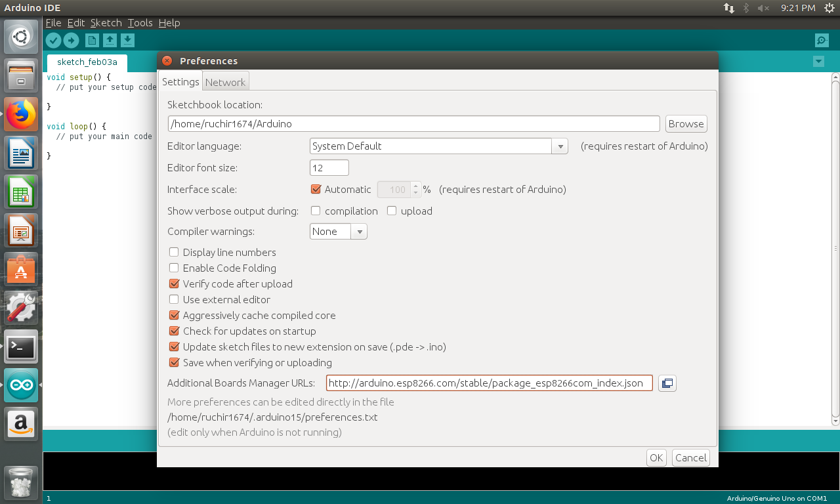This screenshot has width=840, height=504.
Task: Click the Bluetooth indicator in top bar
Action: coord(746,8)
